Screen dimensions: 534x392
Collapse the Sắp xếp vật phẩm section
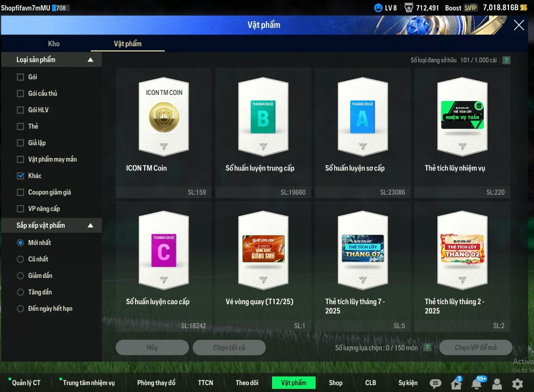(90, 225)
